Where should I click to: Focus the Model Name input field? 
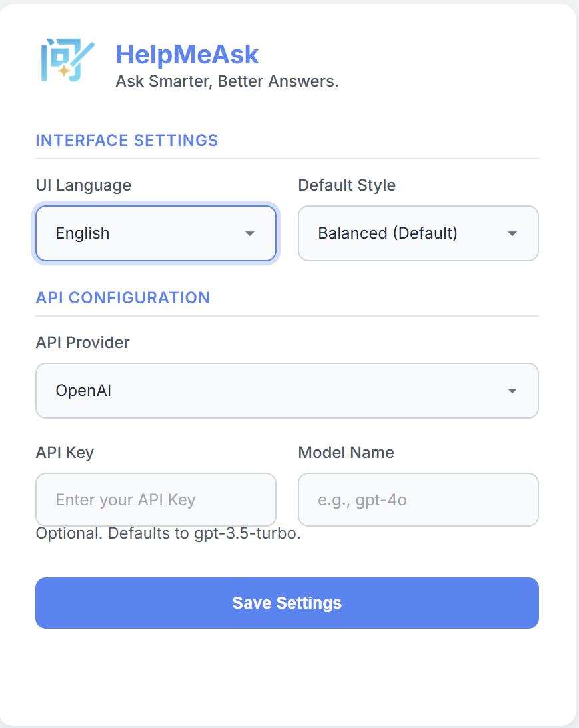click(x=418, y=499)
